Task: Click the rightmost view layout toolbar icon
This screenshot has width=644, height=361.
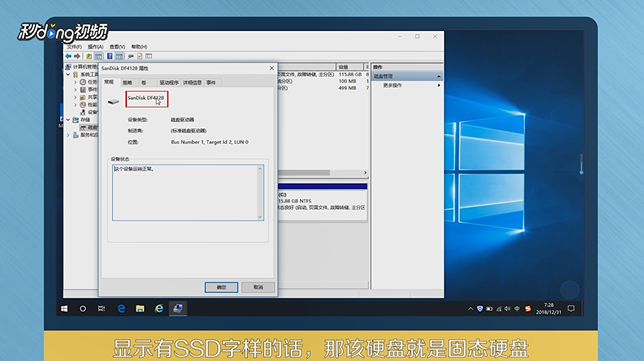Action: 149,56
